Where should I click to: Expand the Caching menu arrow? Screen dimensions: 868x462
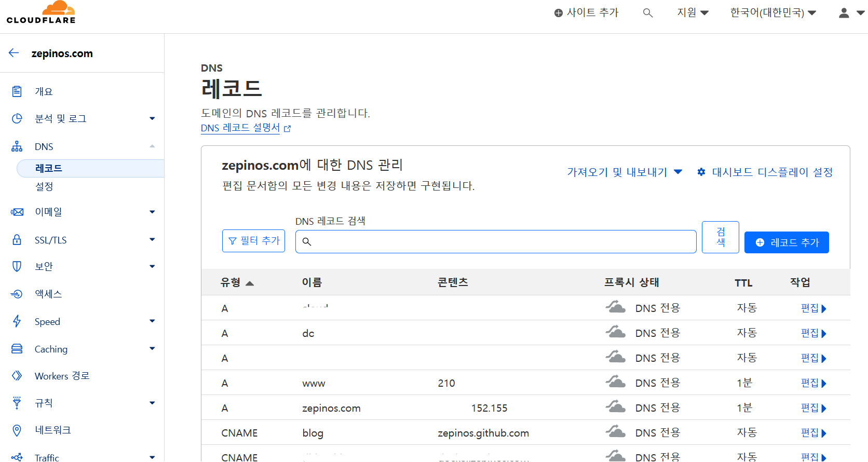[152, 348]
